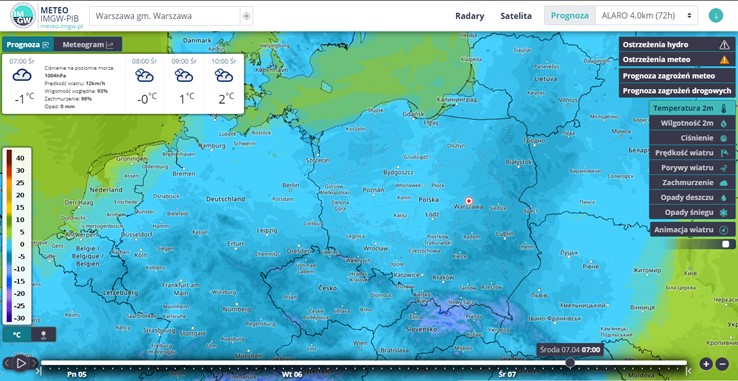Open the ALARO 4.0km (72h) model dropdown

coord(646,16)
